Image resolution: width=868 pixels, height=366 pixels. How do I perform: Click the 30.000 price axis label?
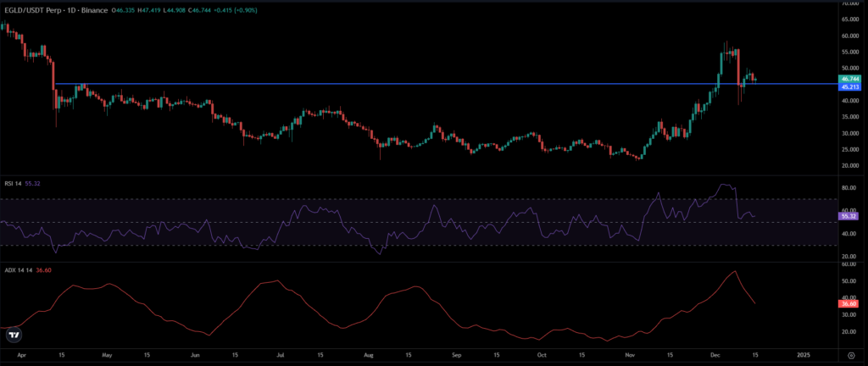pos(849,133)
